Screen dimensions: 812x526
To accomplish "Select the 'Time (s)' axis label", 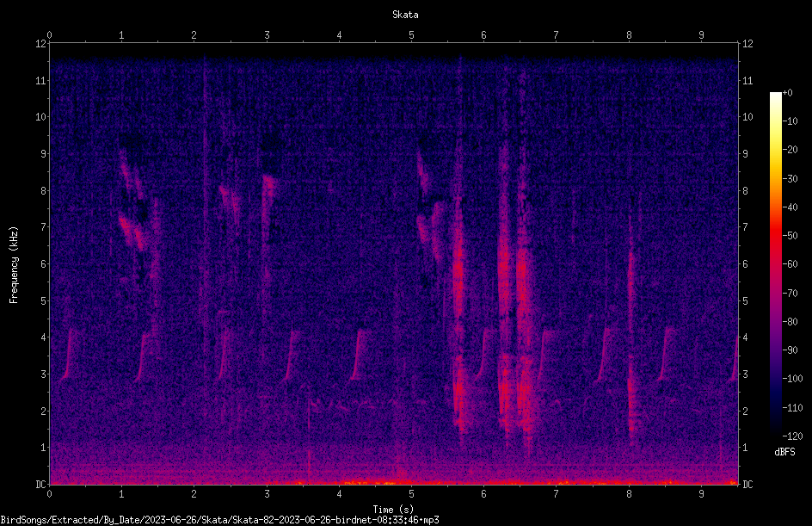I will (393, 510).
